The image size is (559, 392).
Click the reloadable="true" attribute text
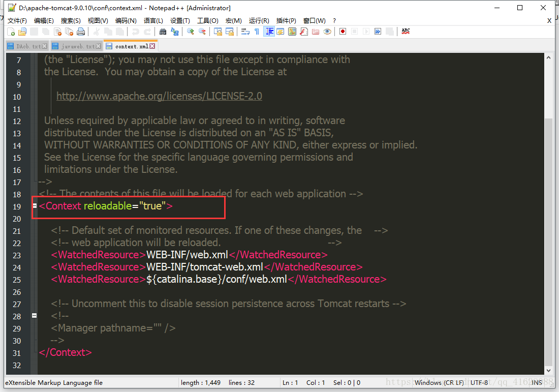coord(125,206)
